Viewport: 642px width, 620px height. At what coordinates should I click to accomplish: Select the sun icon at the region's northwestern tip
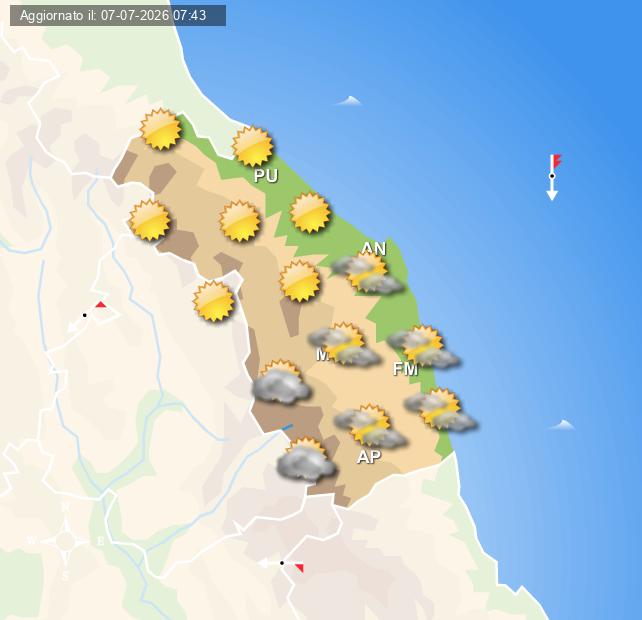tap(160, 129)
